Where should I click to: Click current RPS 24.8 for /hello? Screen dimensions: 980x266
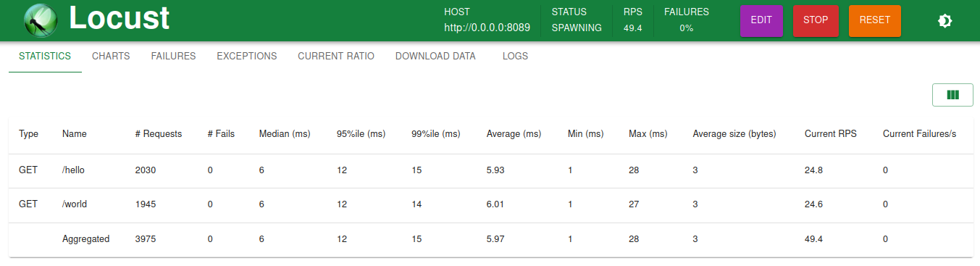pos(813,170)
